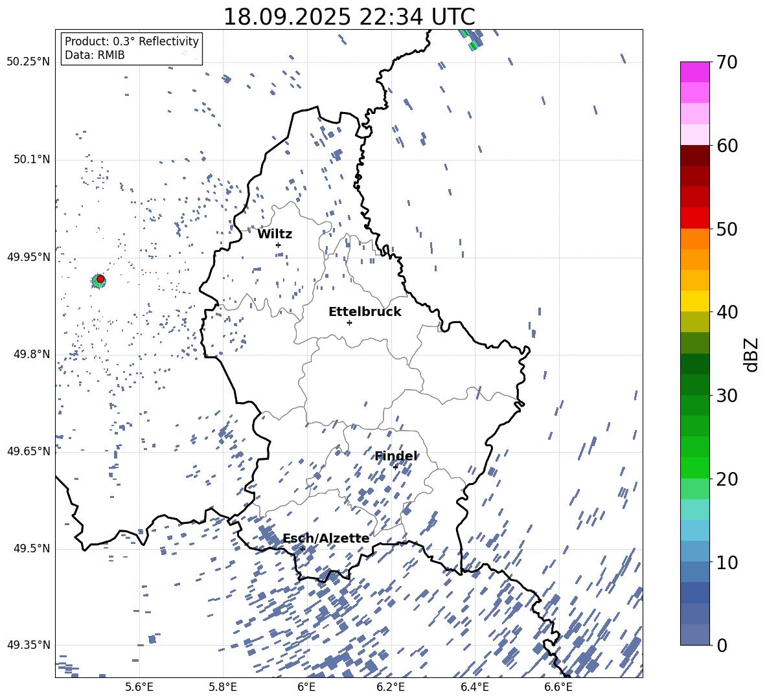Select the Wiltz city label
The image size is (767, 700).
coord(275,234)
